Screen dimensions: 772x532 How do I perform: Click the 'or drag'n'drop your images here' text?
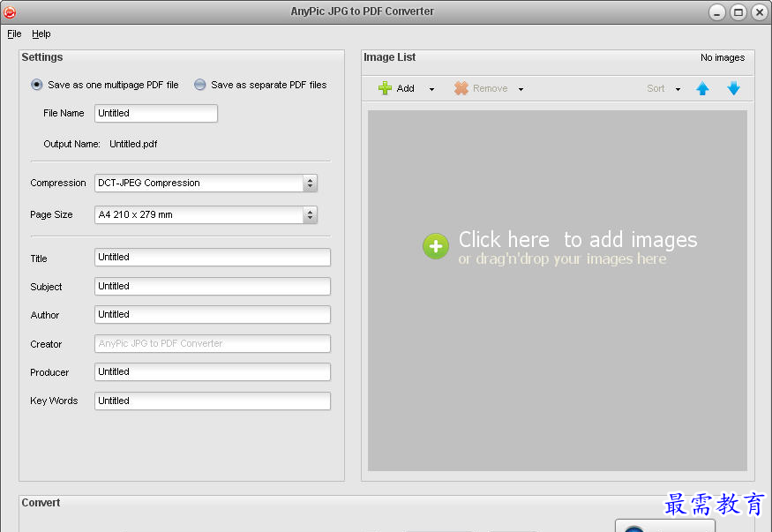click(x=562, y=259)
